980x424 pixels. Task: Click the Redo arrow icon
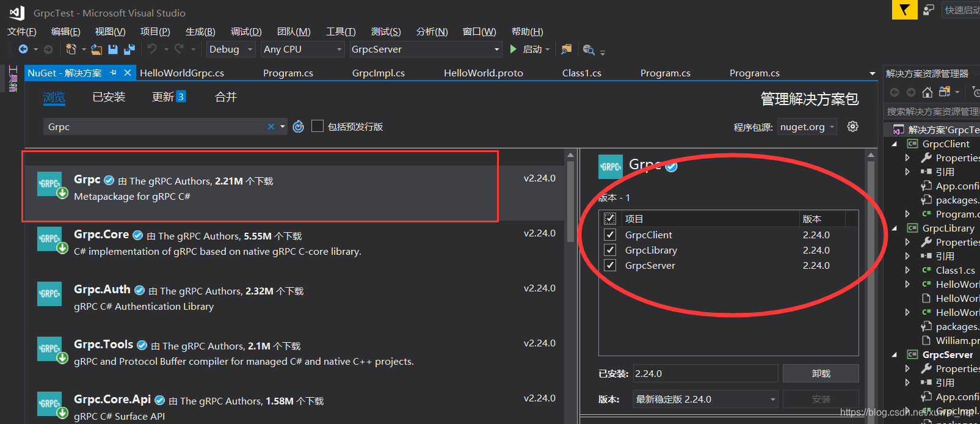(179, 49)
